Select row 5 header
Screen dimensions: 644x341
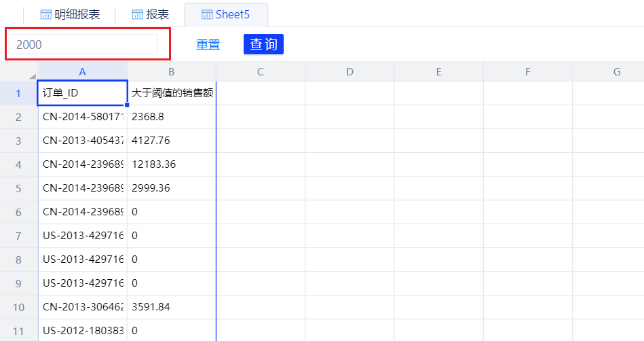coord(19,188)
